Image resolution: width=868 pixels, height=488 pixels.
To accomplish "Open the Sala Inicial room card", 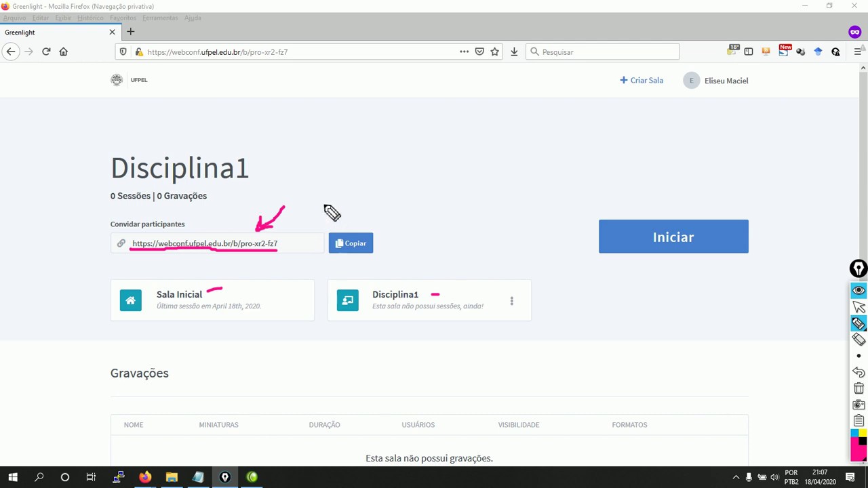I will pos(212,300).
